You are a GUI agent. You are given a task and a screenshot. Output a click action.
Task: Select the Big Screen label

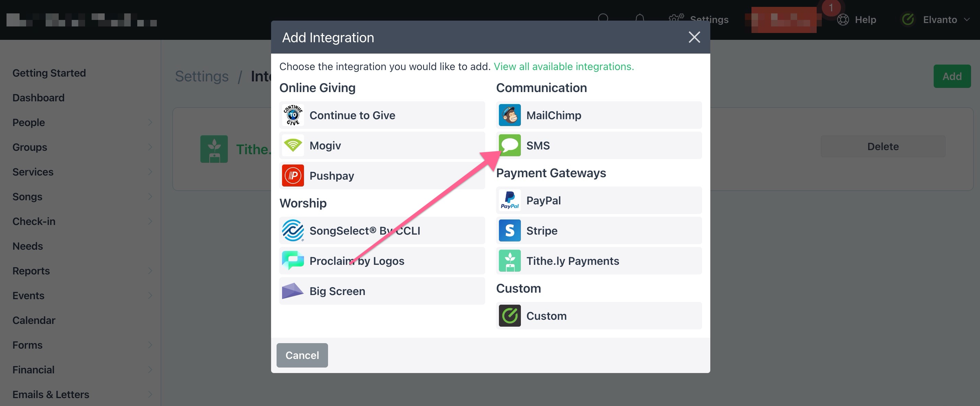coord(337,291)
